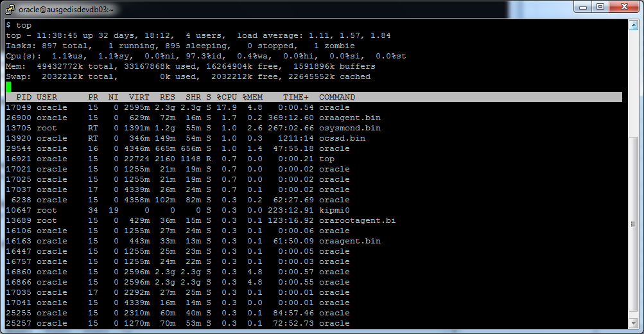Click the 1591896k buffers value

(335, 67)
